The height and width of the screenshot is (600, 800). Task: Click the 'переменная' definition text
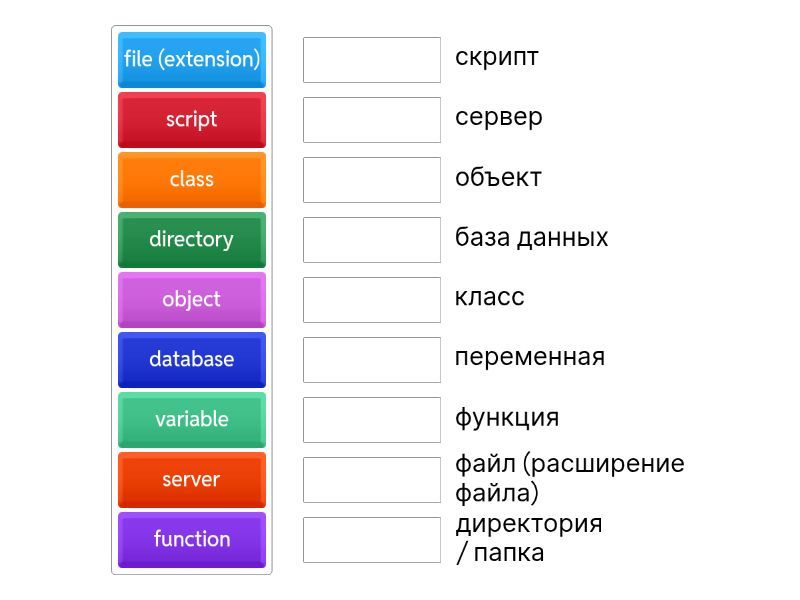(529, 357)
